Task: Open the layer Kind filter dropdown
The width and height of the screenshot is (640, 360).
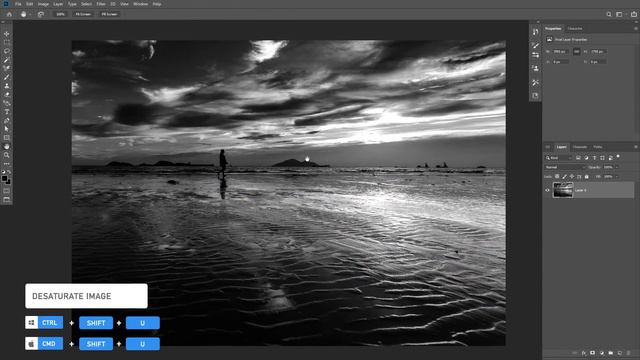Action: pos(559,158)
